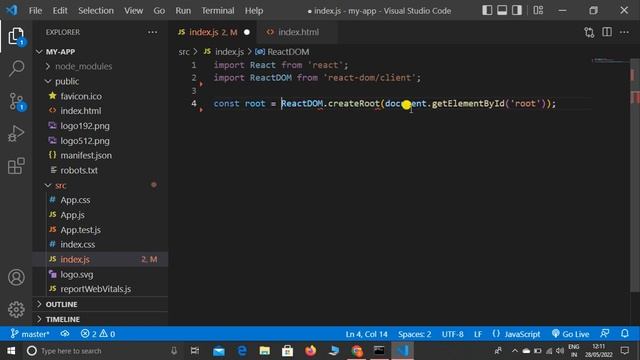Click UTF-8 encoding selector
The width and height of the screenshot is (640, 360).
click(452, 334)
